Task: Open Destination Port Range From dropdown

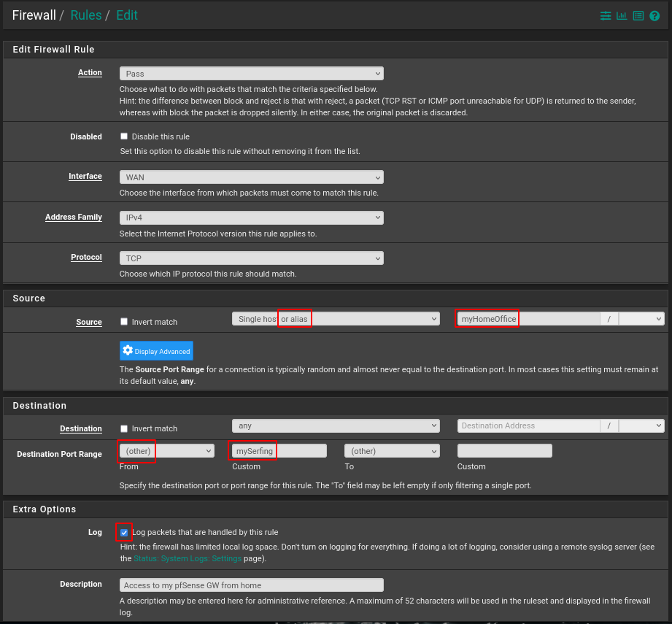Action: (167, 451)
